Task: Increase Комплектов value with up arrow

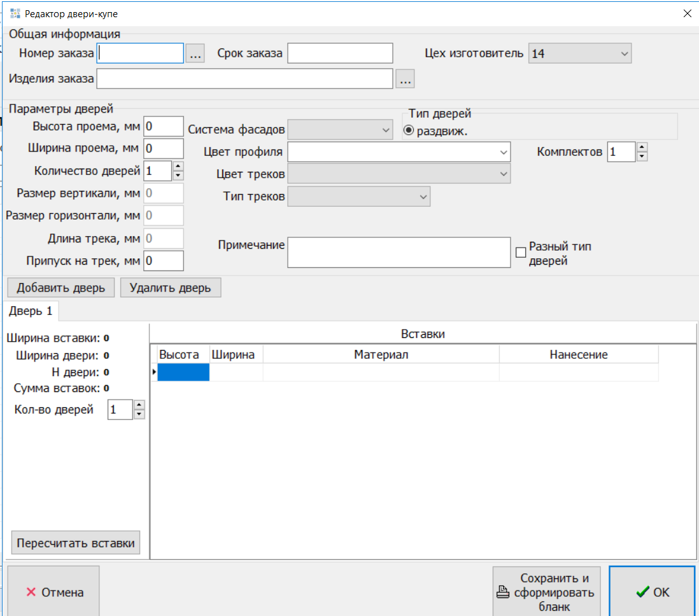Action: [x=642, y=148]
